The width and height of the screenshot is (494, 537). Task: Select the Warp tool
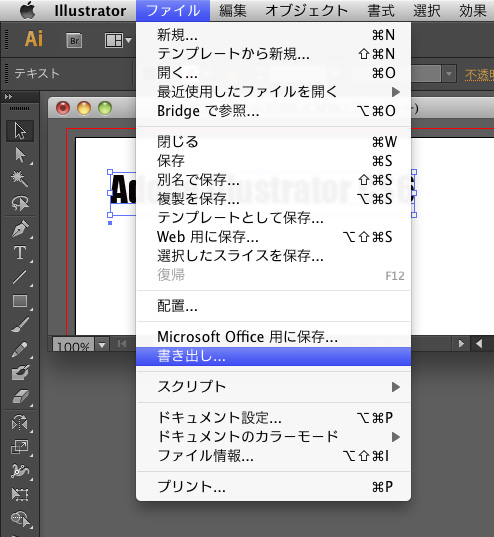click(20, 471)
